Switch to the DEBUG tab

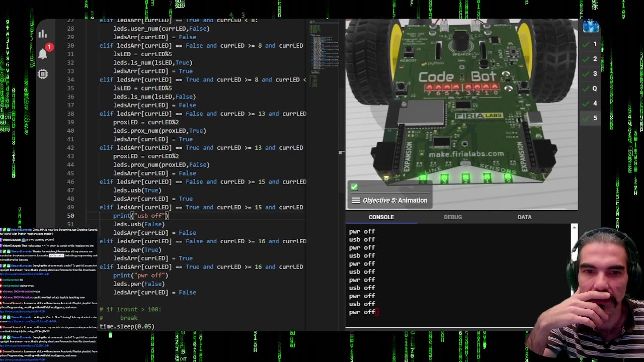[x=453, y=217]
